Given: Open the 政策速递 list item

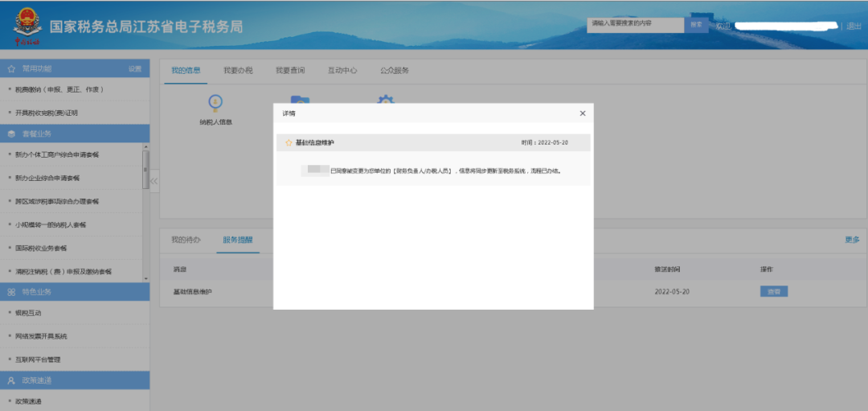Looking at the screenshot, I should pos(28,401).
